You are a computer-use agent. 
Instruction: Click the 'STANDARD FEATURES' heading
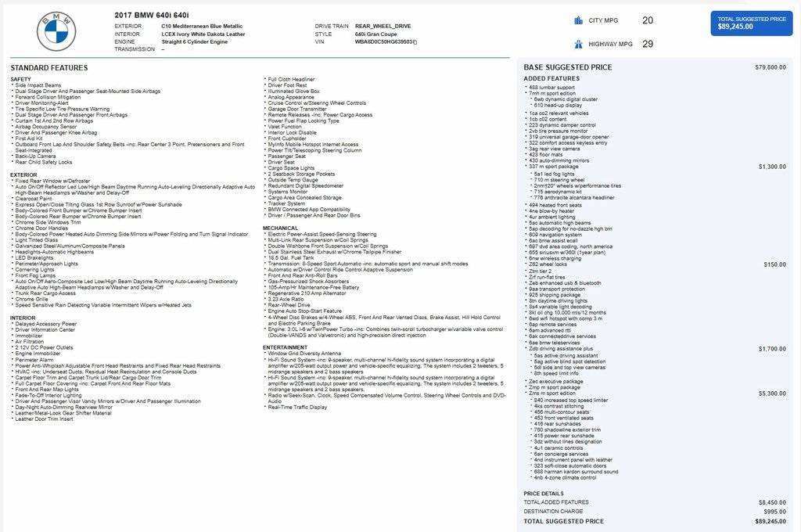coord(49,67)
